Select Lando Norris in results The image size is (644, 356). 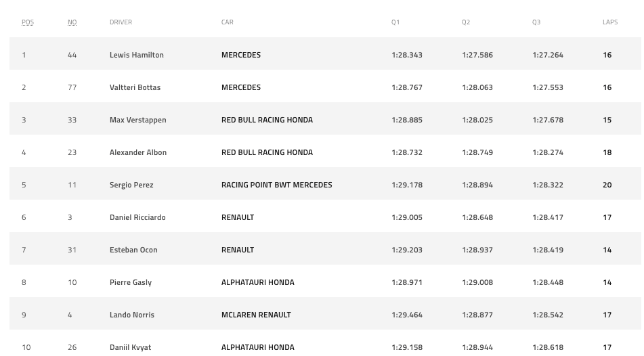pos(132,315)
